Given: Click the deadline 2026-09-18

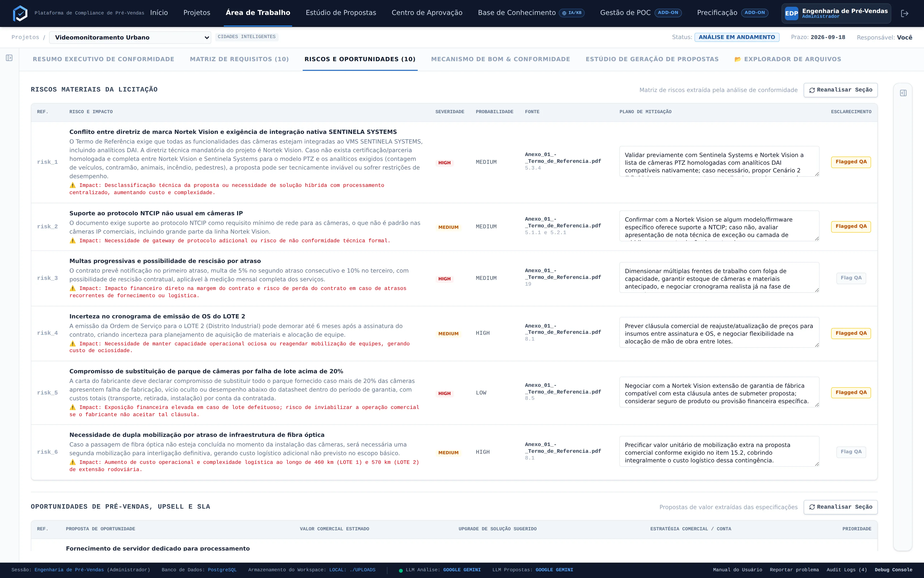Looking at the screenshot, I should (828, 38).
